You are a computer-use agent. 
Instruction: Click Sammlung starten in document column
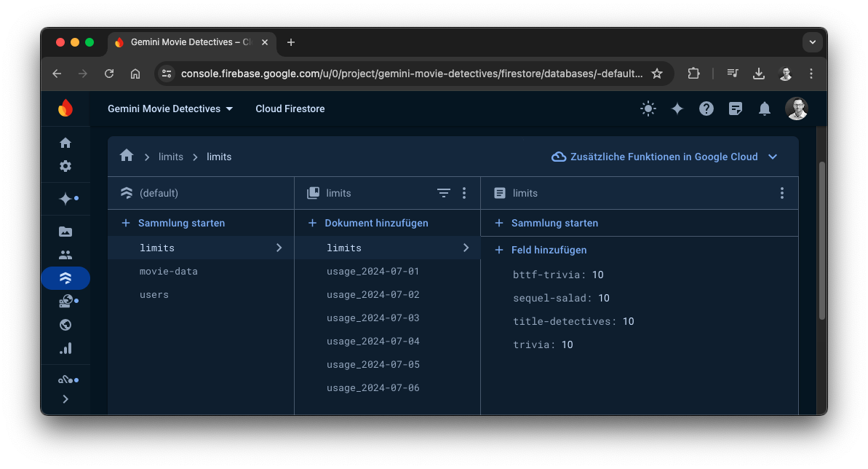(546, 223)
